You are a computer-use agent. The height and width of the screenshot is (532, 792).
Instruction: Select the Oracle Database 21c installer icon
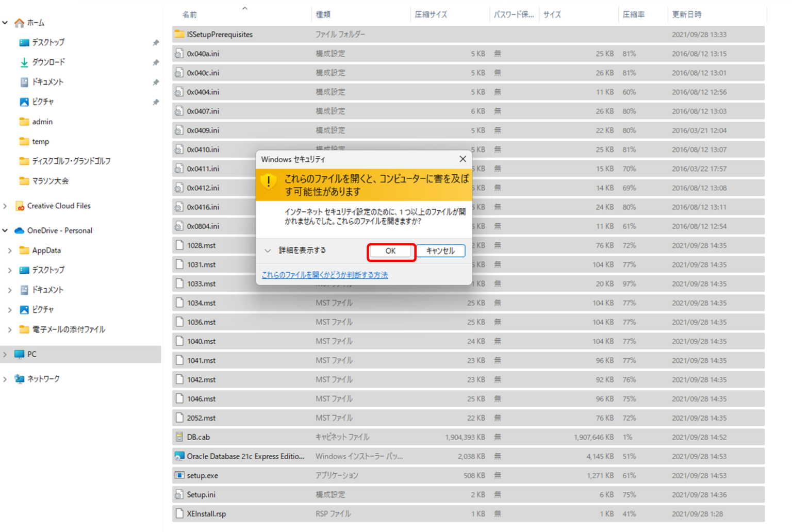(x=179, y=456)
